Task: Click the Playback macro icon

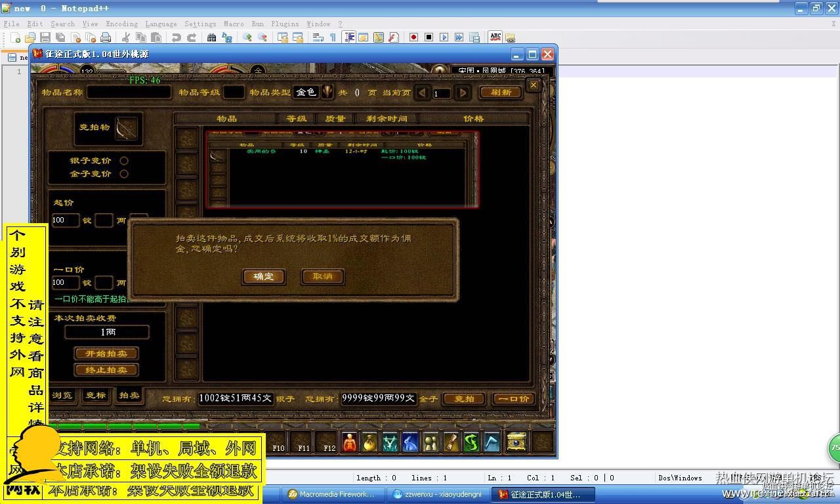Action: click(444, 37)
